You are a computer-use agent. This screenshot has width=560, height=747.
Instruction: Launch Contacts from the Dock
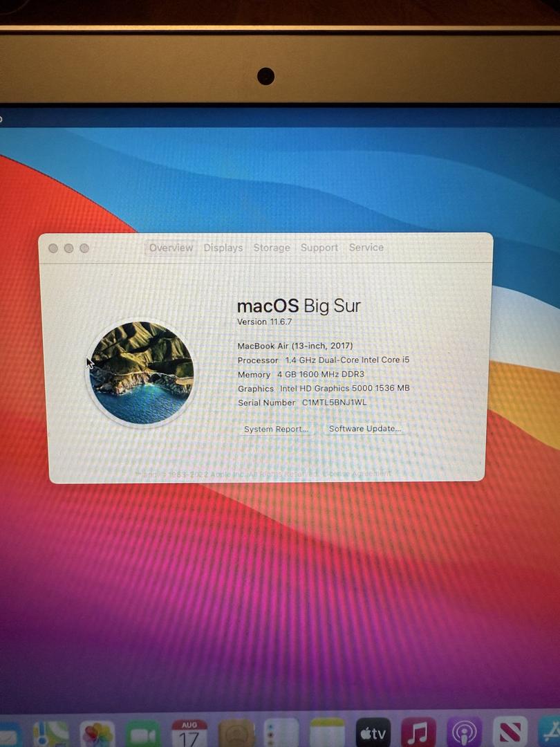pyautogui.click(x=236, y=734)
